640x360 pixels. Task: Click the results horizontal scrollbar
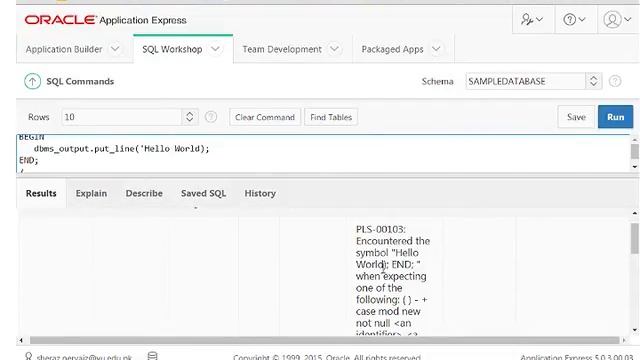tap(324, 340)
